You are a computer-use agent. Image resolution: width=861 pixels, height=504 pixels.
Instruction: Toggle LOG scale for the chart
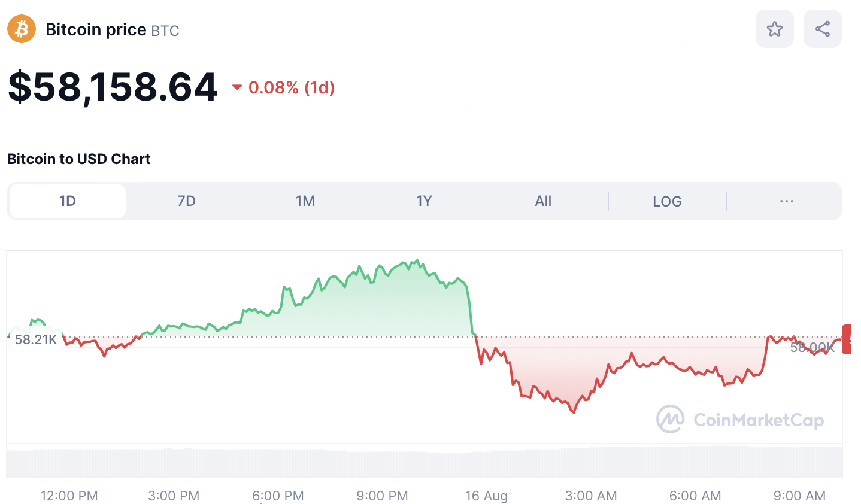[x=666, y=201]
